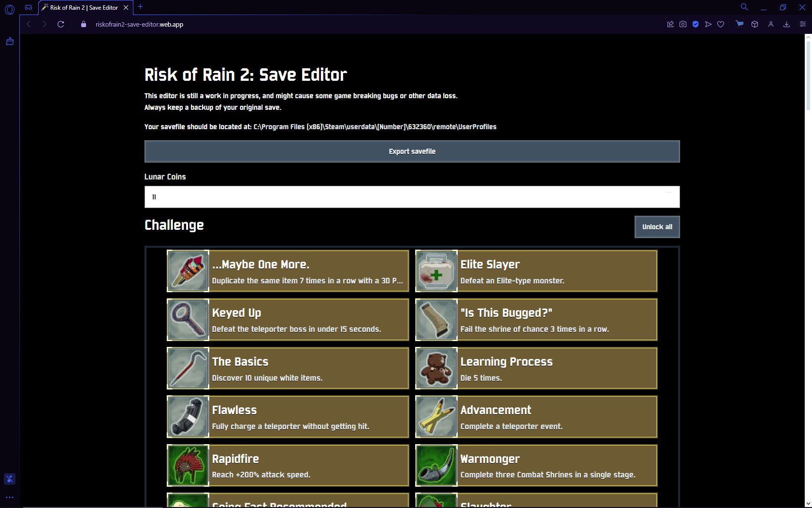
Task: Toggle the Keyed Up challenge card
Action: [x=288, y=319]
